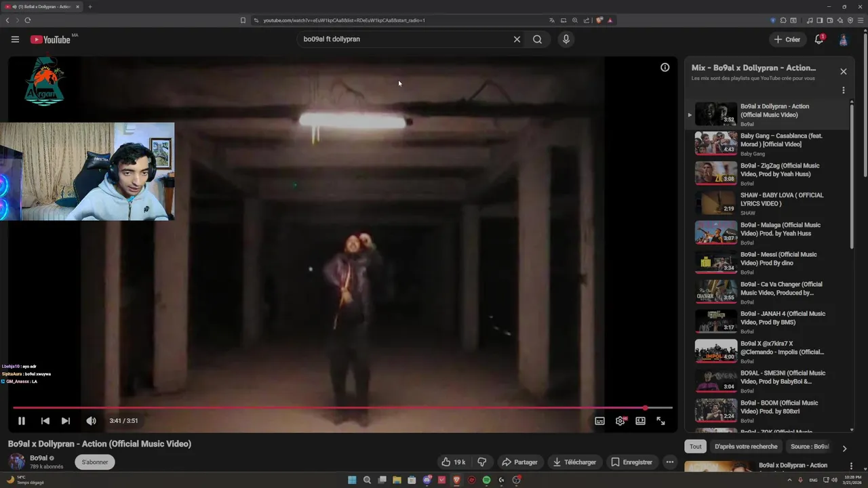Share the page from the address bar
868x488 pixels.
pos(587,20)
